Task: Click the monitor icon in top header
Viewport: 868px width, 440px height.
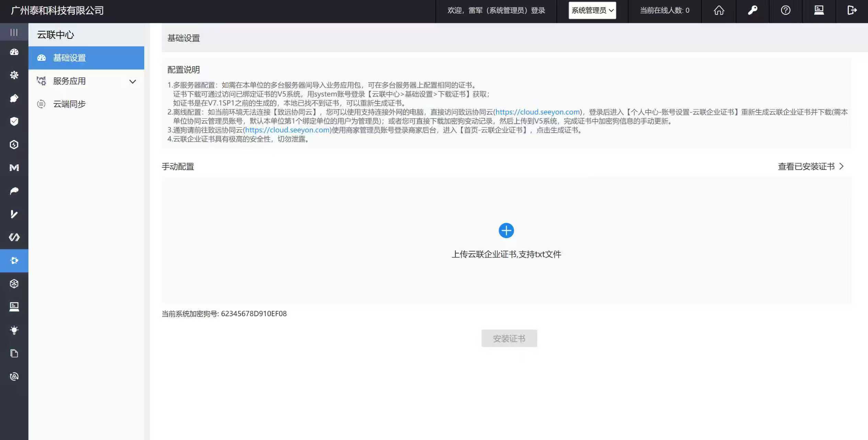Action: pos(819,10)
